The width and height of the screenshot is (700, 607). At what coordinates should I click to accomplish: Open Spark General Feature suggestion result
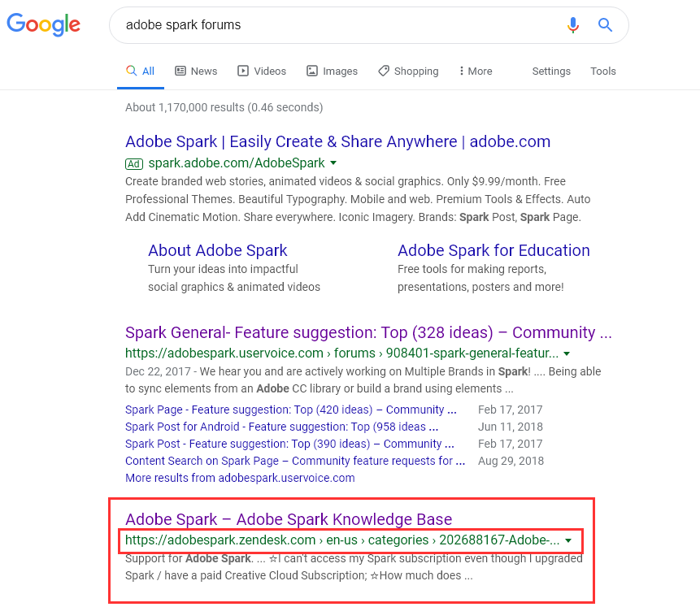(x=368, y=332)
